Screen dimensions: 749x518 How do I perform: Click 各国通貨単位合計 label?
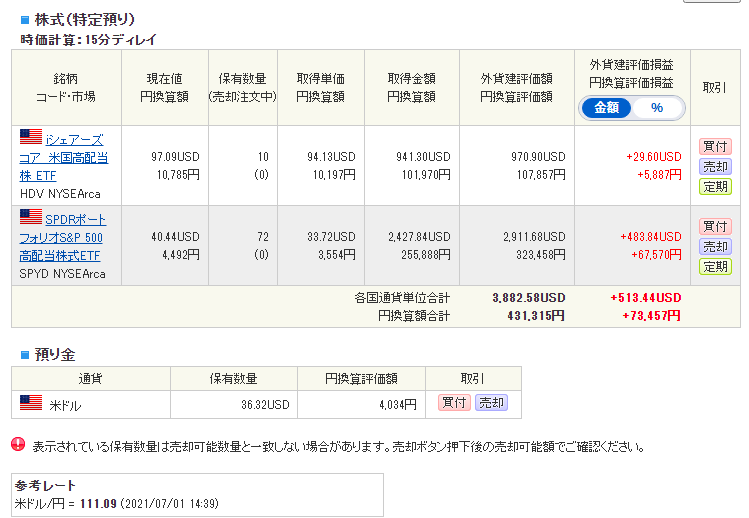(402, 298)
